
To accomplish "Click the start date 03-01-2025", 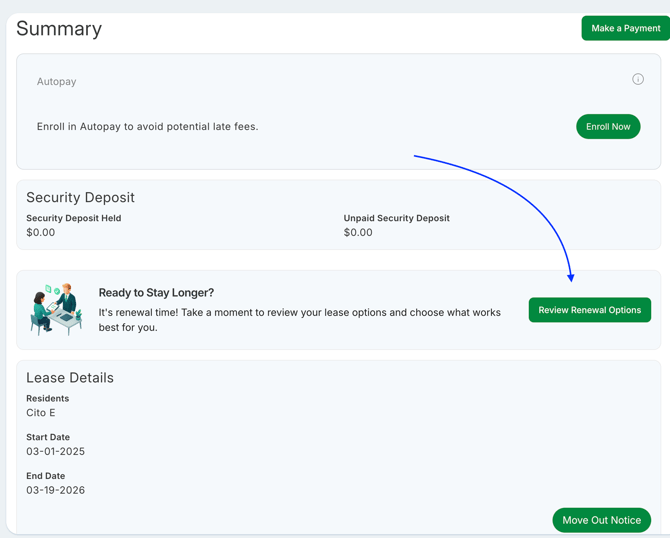I will tap(56, 452).
